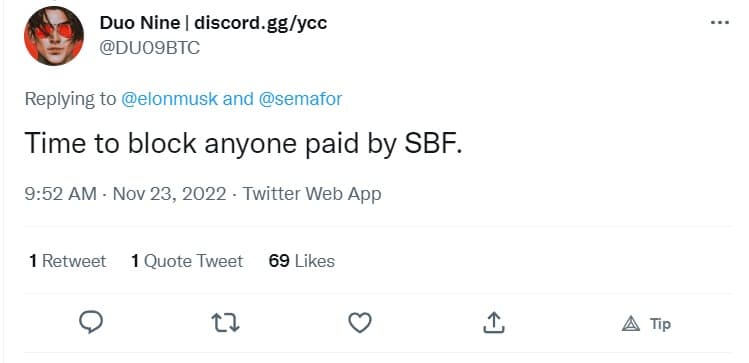
Task: Click the @DUO9BTC handle
Action: coord(150,48)
